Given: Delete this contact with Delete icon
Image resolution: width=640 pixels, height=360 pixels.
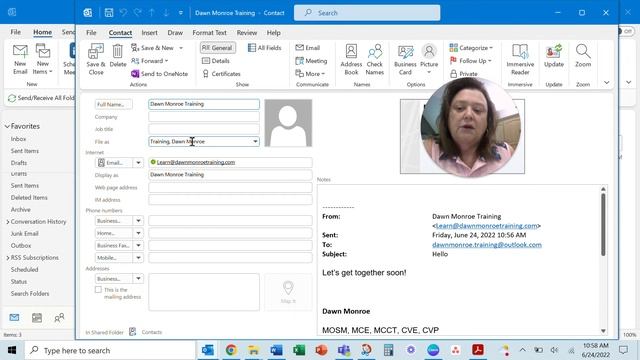Looking at the screenshot, I should pos(118,55).
